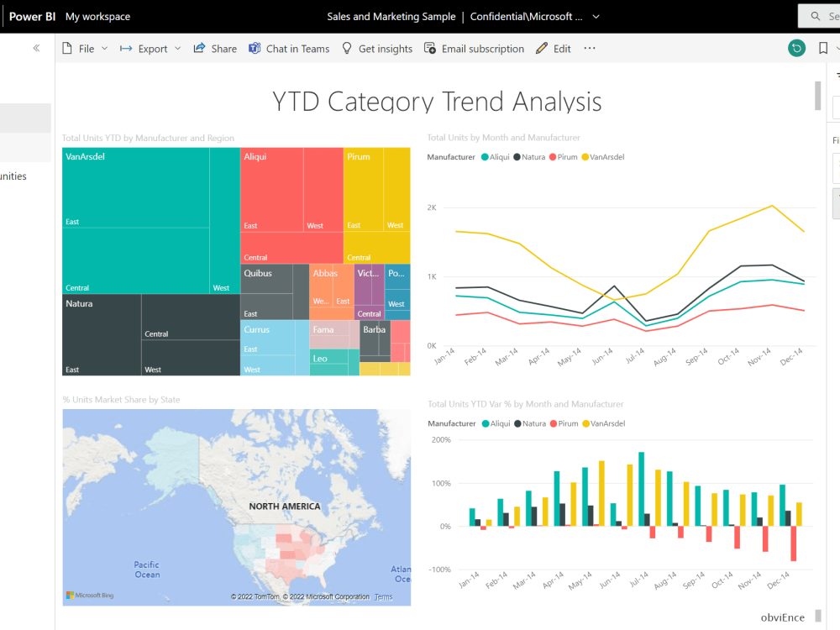
Task: Collapse the navigation pane with double chevron
Action: tap(36, 48)
